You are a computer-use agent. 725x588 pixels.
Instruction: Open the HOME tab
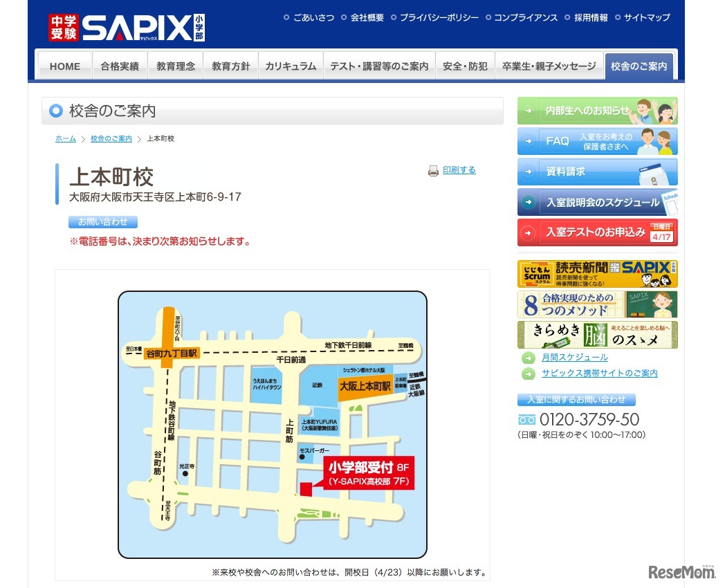pos(65,66)
